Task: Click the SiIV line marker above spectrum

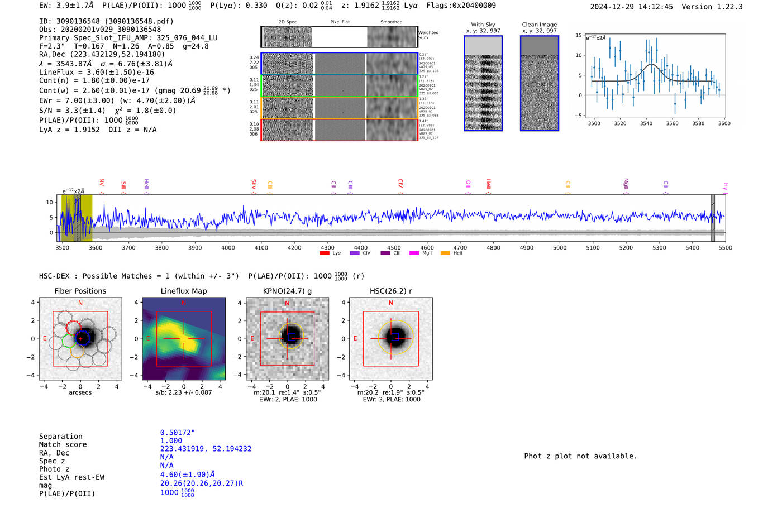Action: (x=254, y=184)
